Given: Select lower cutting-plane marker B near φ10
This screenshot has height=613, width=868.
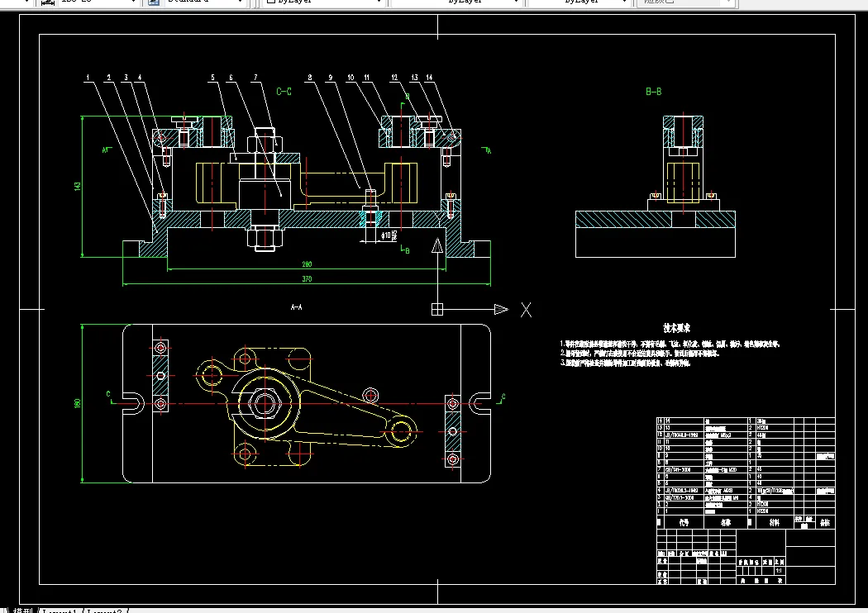Looking at the screenshot, I should [405, 249].
